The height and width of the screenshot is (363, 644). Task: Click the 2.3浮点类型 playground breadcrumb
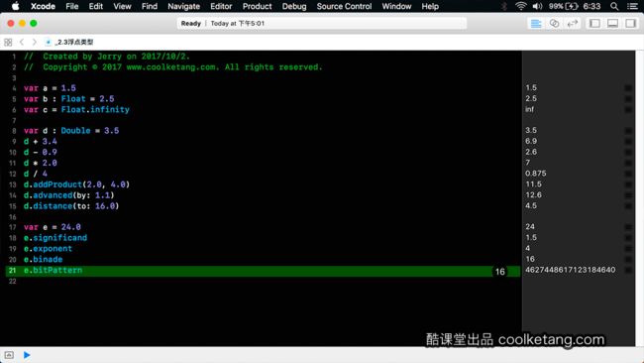69,42
